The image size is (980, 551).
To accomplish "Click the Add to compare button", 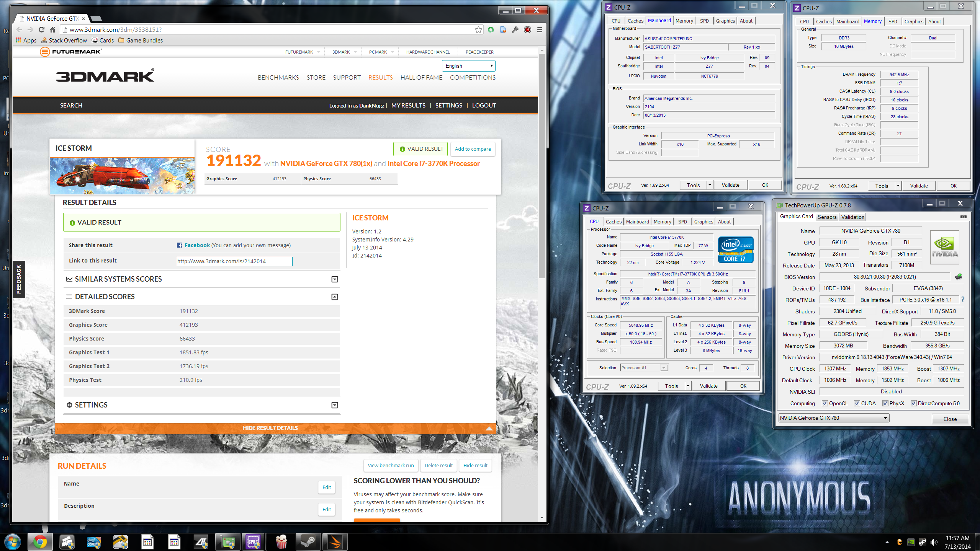I will pos(473,149).
